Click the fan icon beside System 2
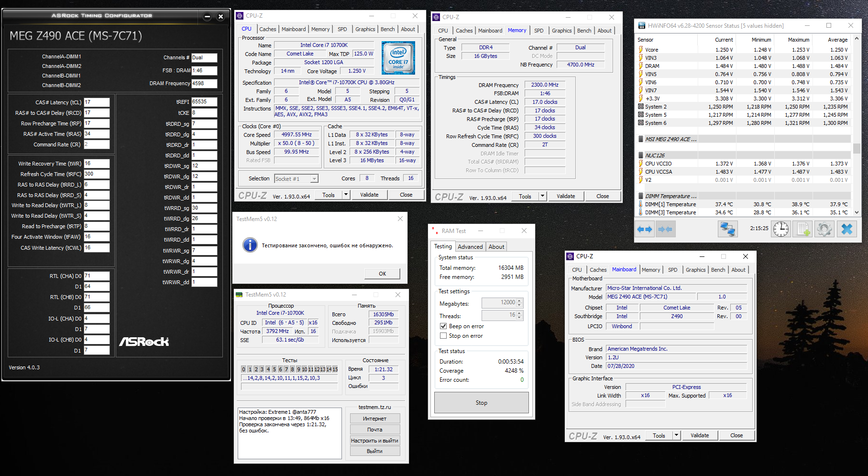The height and width of the screenshot is (476, 868). 641,107
